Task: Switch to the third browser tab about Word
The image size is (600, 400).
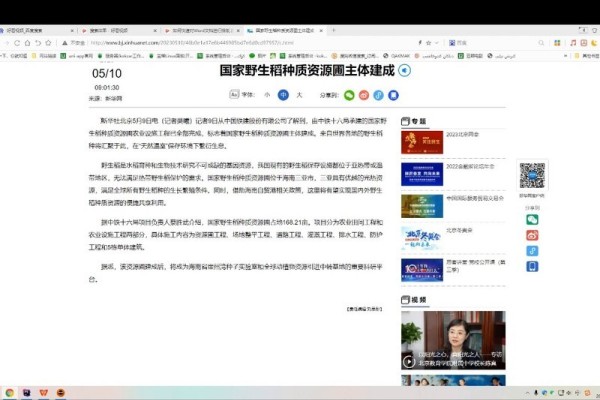Action: click(x=202, y=30)
